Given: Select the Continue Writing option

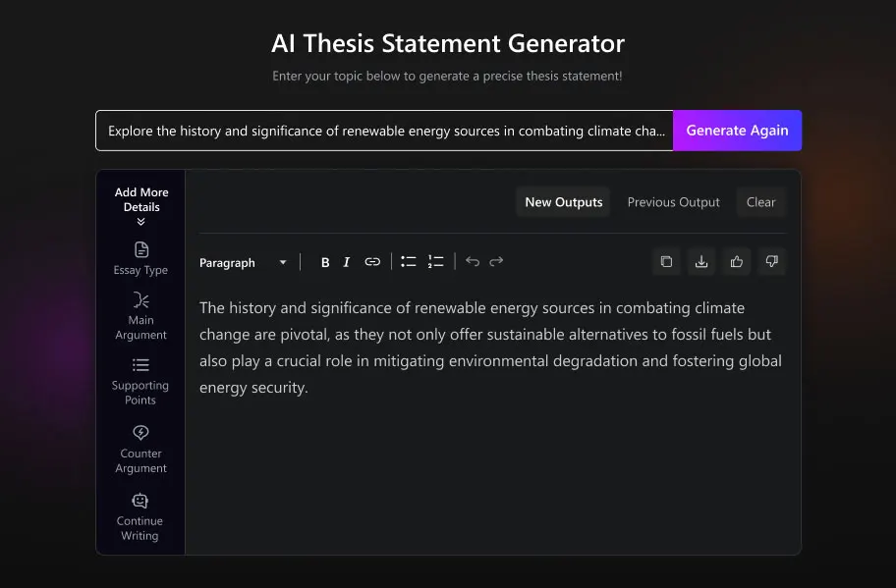Looking at the screenshot, I should click(140, 517).
